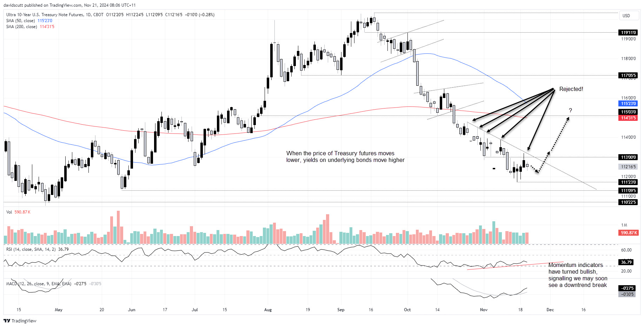Viewport: 644px width, 327px height.
Task: Click the 112'16'5 last price label
Action: 628,167
